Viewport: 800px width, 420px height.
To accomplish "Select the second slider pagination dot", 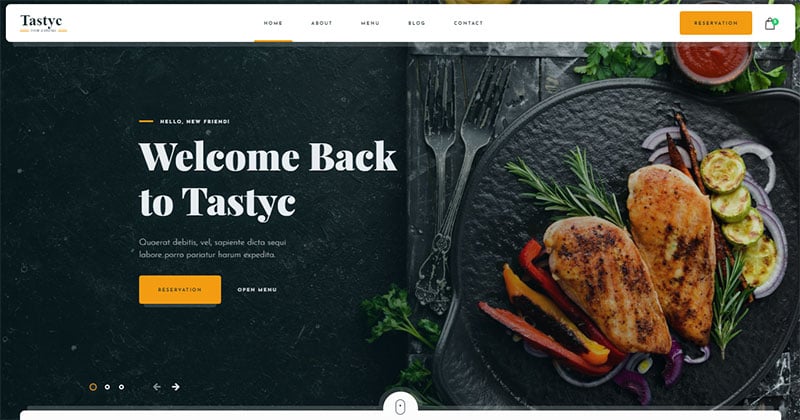I will click(x=107, y=387).
